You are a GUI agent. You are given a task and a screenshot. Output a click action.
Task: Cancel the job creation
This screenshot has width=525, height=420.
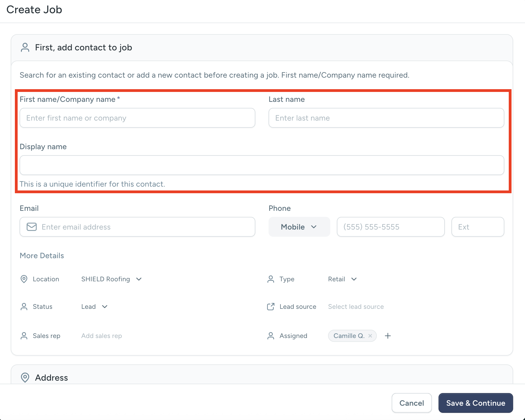click(412, 403)
